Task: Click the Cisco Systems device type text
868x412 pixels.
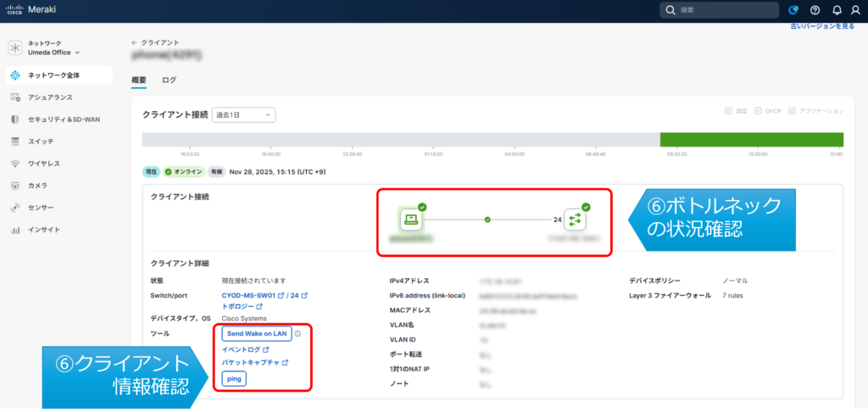Action: [x=244, y=319]
